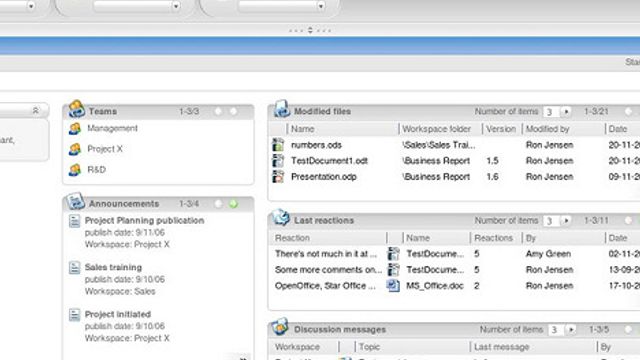Click the toolbar collapse handle with dots
The width and height of the screenshot is (640, 360).
tap(310, 30)
